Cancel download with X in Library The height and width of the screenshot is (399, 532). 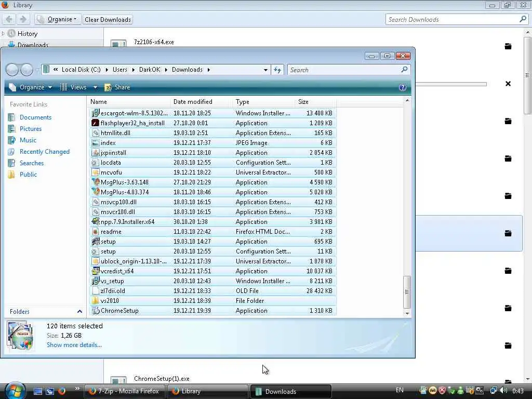coord(508,84)
